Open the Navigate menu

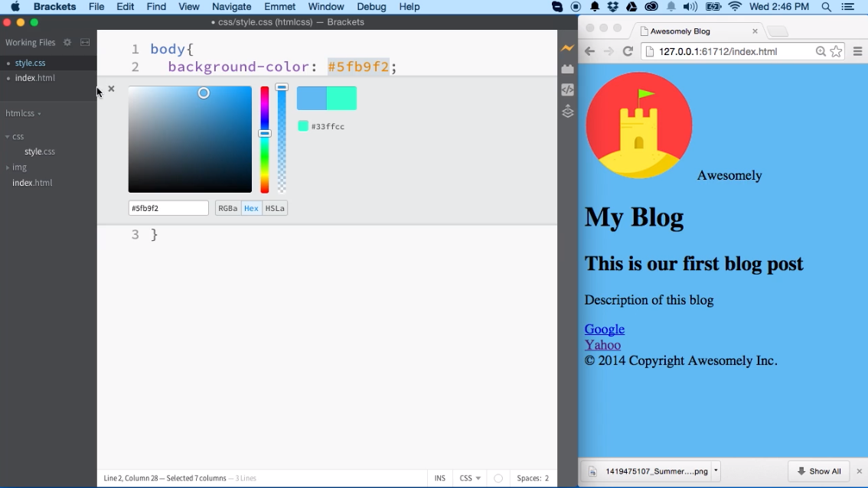click(231, 7)
